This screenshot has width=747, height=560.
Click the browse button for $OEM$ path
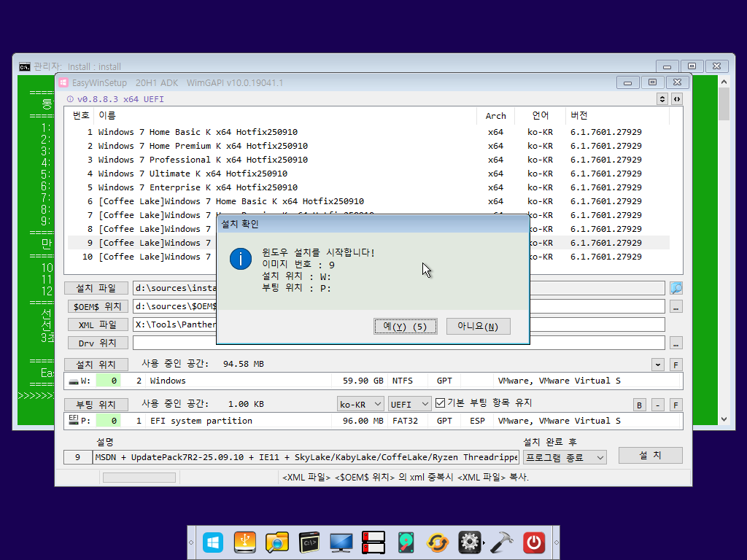[676, 307]
